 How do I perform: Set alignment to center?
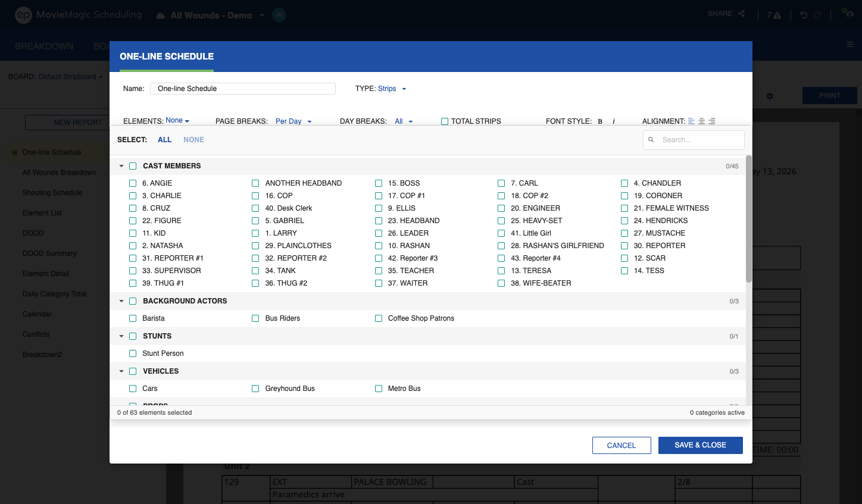click(701, 121)
